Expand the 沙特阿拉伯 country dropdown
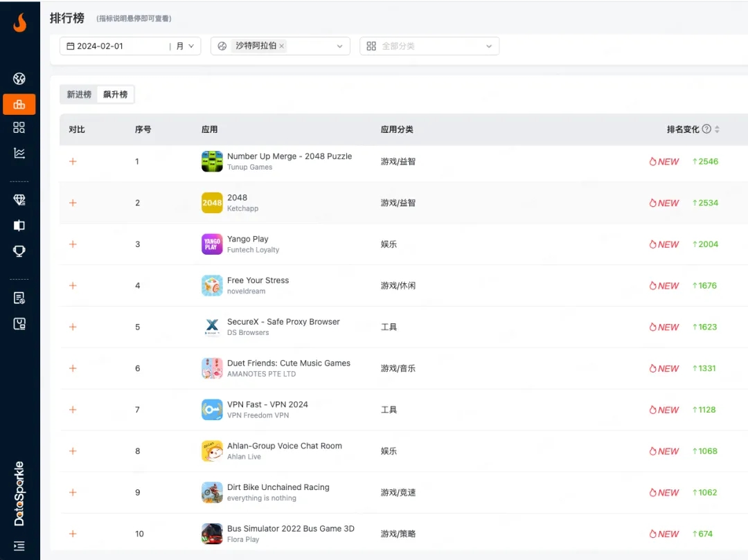 click(x=339, y=46)
